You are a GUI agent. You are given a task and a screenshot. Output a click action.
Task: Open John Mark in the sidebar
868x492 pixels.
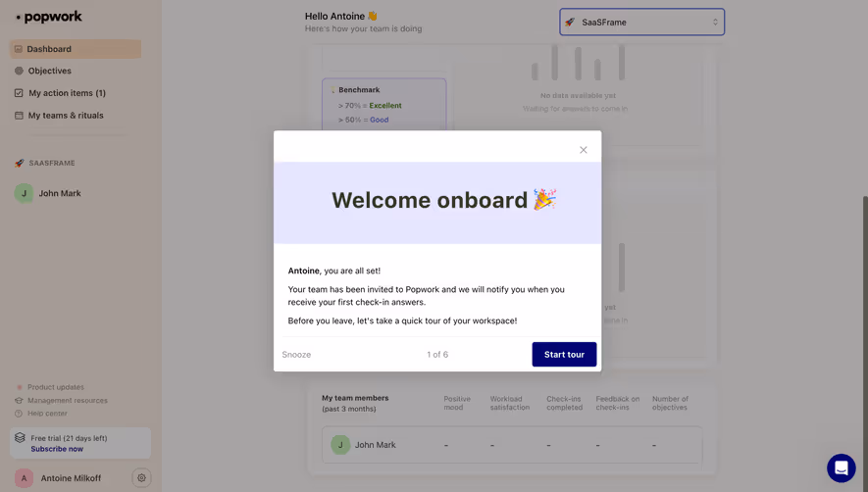click(60, 193)
